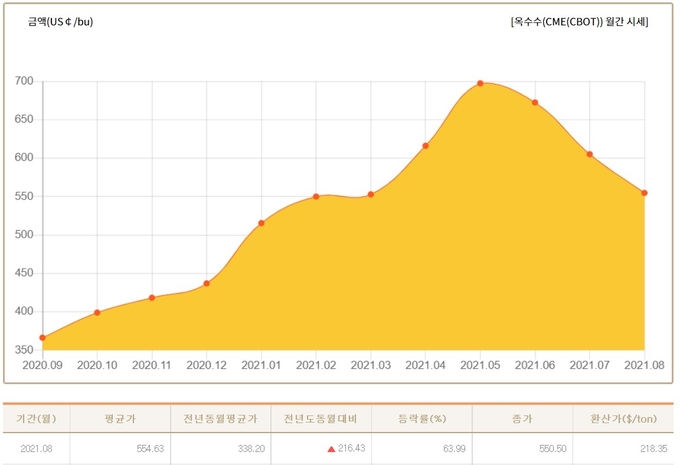Click the 2020.11 data point on chart
This screenshot has width=680, height=465.
pos(152,298)
